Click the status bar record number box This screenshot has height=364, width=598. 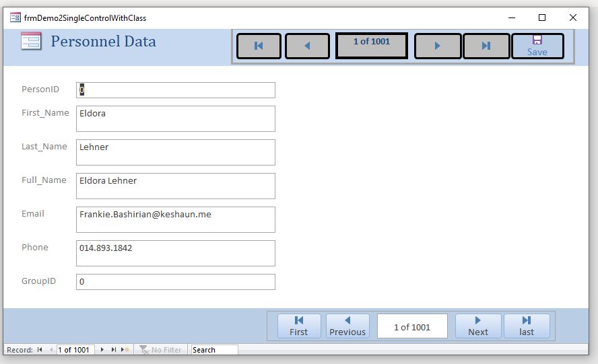tap(75, 349)
